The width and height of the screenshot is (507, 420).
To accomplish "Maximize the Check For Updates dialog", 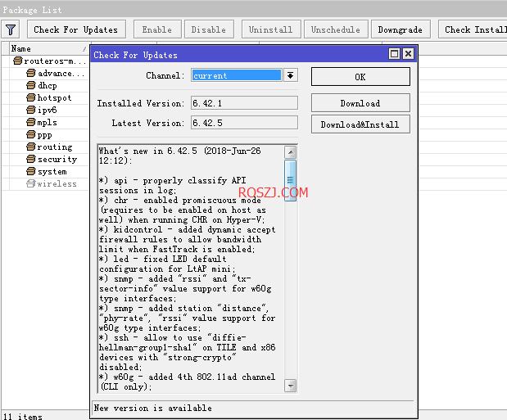I will [394, 54].
